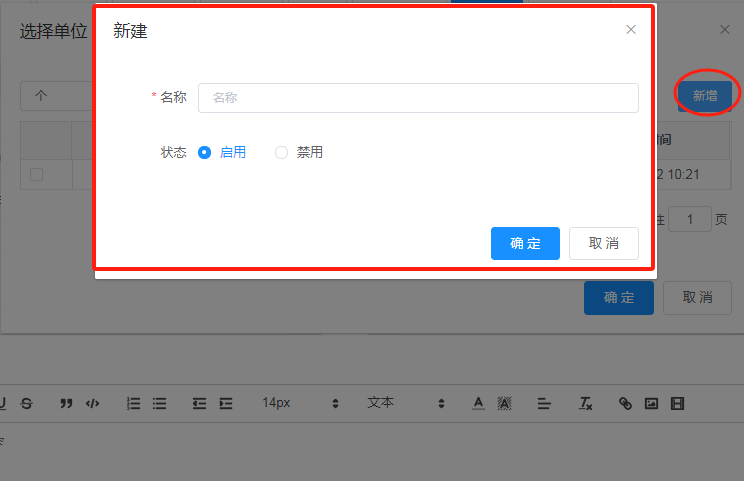Decrease indent using the outdent icon
This screenshot has height=481, width=744.
199,403
